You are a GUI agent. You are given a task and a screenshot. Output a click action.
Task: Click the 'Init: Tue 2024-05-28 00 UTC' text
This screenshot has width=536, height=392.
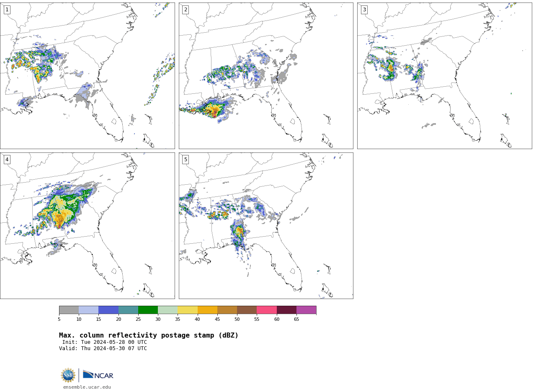tap(105, 342)
